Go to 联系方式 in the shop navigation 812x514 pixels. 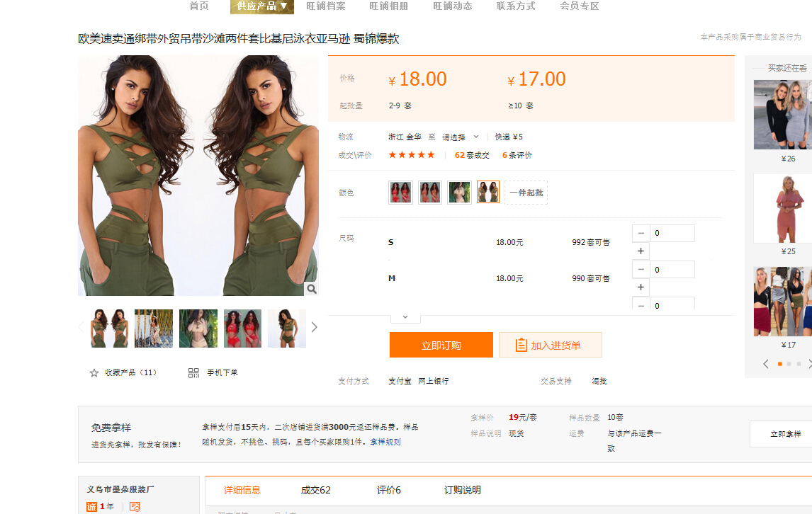pos(516,6)
